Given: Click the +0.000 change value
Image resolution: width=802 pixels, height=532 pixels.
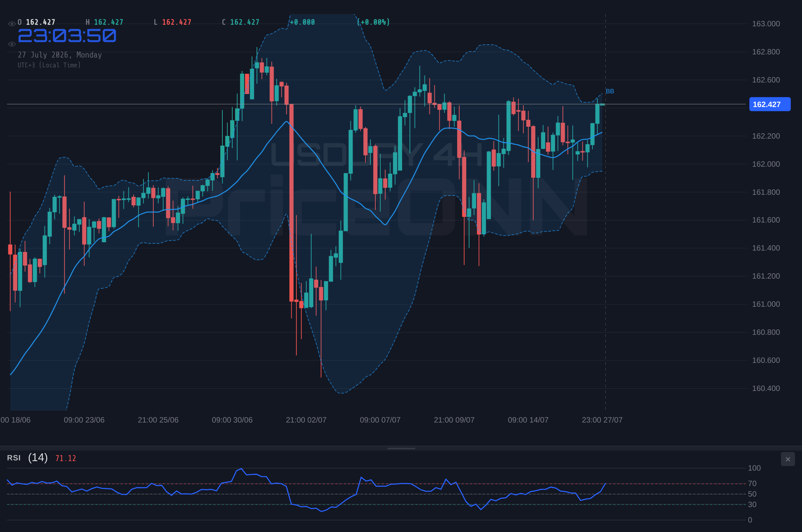Looking at the screenshot, I should [x=302, y=22].
